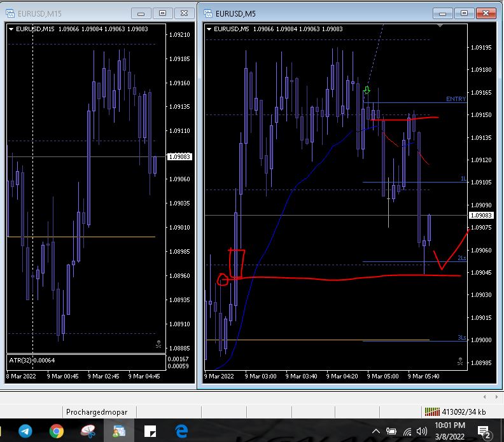This screenshot has height=442, width=504.
Task: Expand the EURUSD,M15 chart triangle menu
Action: pyautogui.click(x=11, y=29)
